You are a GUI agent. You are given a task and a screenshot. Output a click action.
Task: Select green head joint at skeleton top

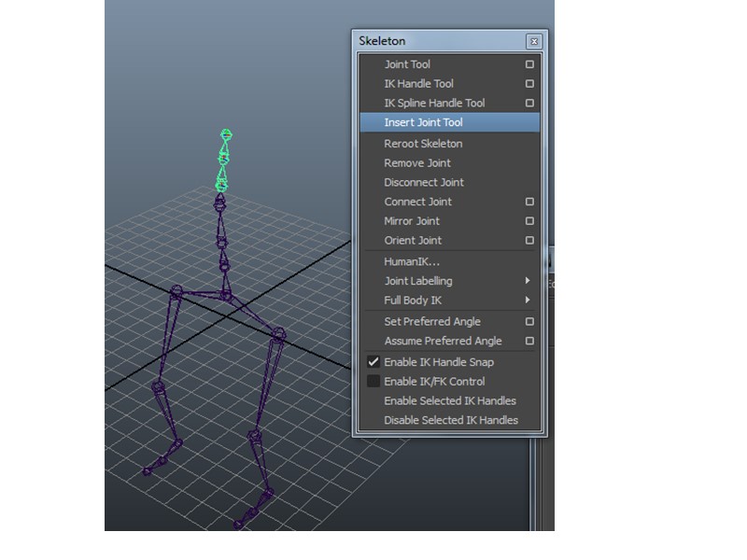pyautogui.click(x=226, y=135)
